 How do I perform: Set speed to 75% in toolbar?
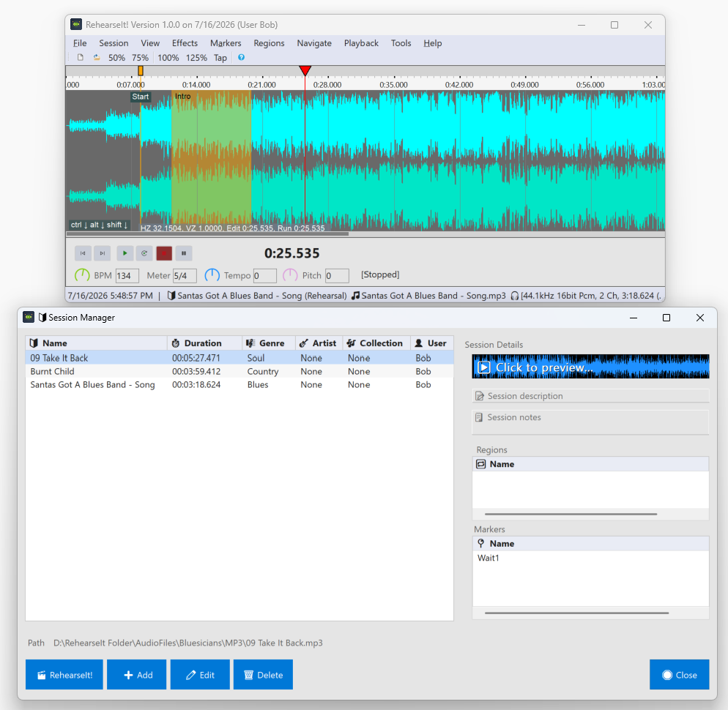(x=140, y=58)
